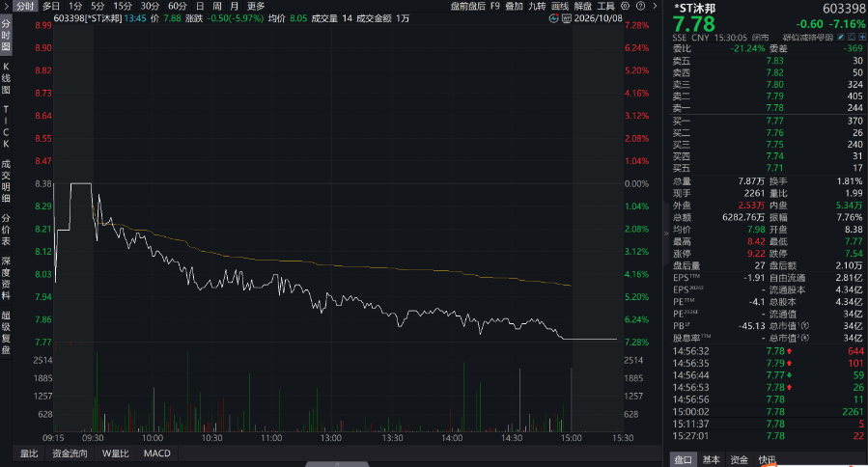The width and height of the screenshot is (868, 467).
Task: Open the 成交明细 sidebar item
Action: click(6, 181)
